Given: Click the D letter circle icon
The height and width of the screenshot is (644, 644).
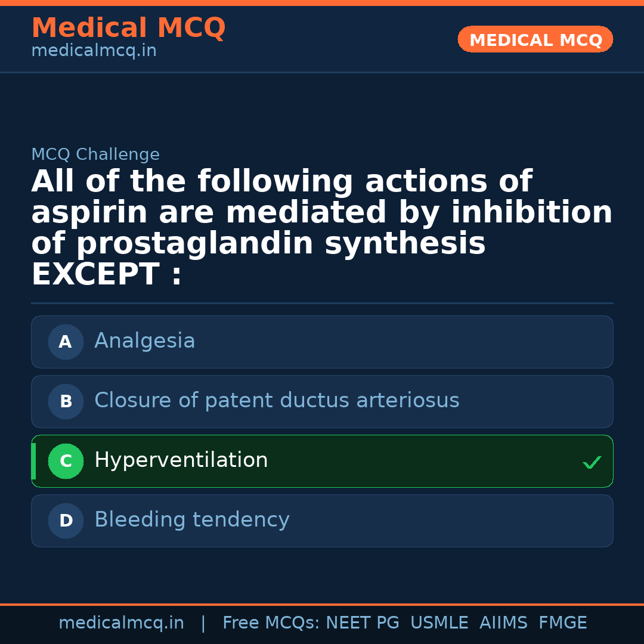Looking at the screenshot, I should click(x=66, y=521).
